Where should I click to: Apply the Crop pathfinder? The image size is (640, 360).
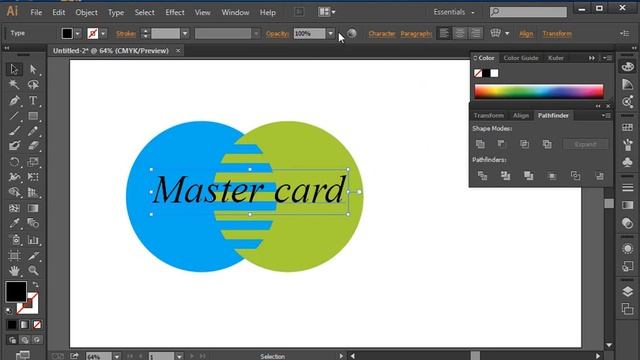click(x=552, y=176)
